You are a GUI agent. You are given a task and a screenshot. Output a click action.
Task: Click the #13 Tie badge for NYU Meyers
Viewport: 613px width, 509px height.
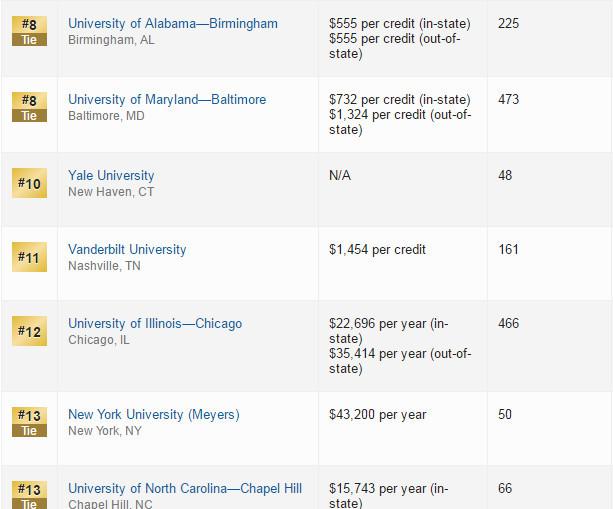(x=29, y=422)
